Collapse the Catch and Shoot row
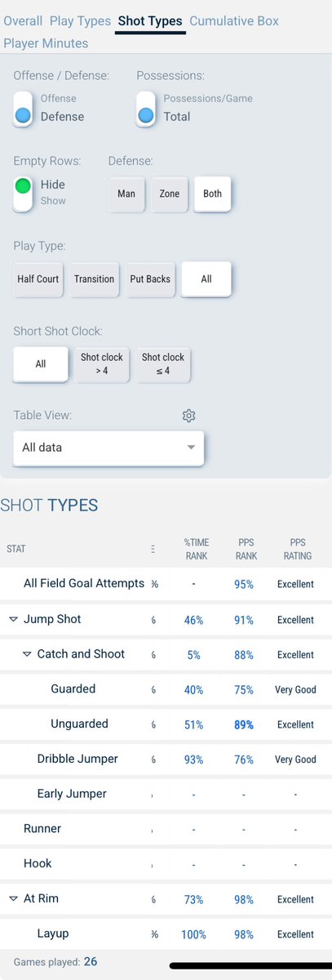The image size is (332, 980). point(27,654)
